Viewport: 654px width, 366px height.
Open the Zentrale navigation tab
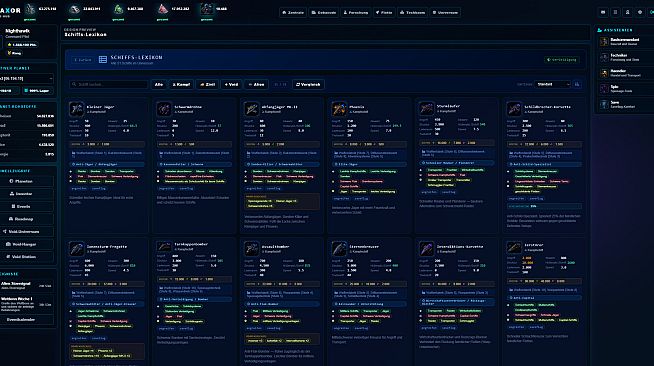[x=293, y=13]
